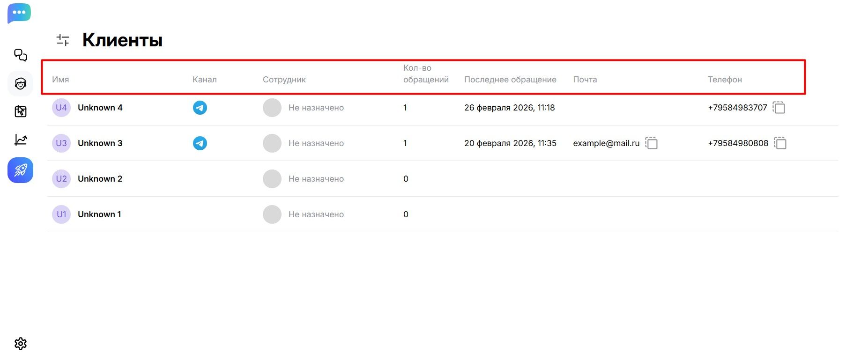Click the app logo chat bubble
This screenshot has height=360, width=868.
(19, 13)
